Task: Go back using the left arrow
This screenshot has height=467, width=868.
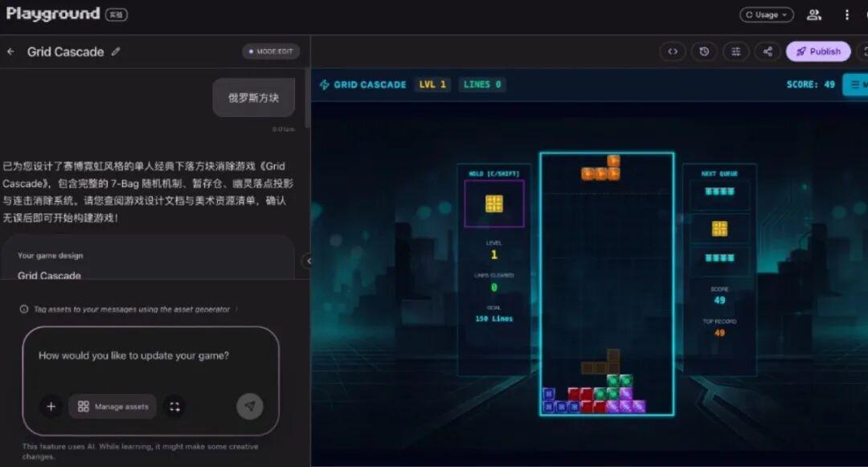Action: coord(10,51)
